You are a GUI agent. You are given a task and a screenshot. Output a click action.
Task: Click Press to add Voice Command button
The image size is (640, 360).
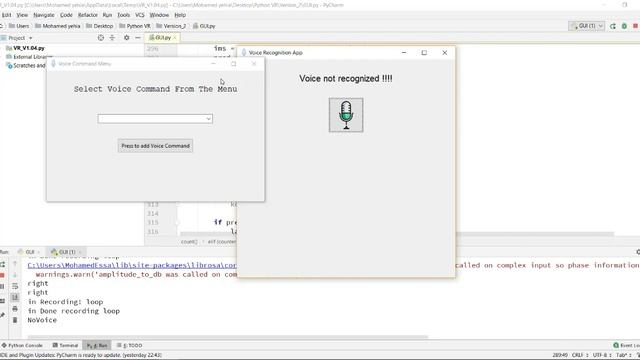pos(155,146)
